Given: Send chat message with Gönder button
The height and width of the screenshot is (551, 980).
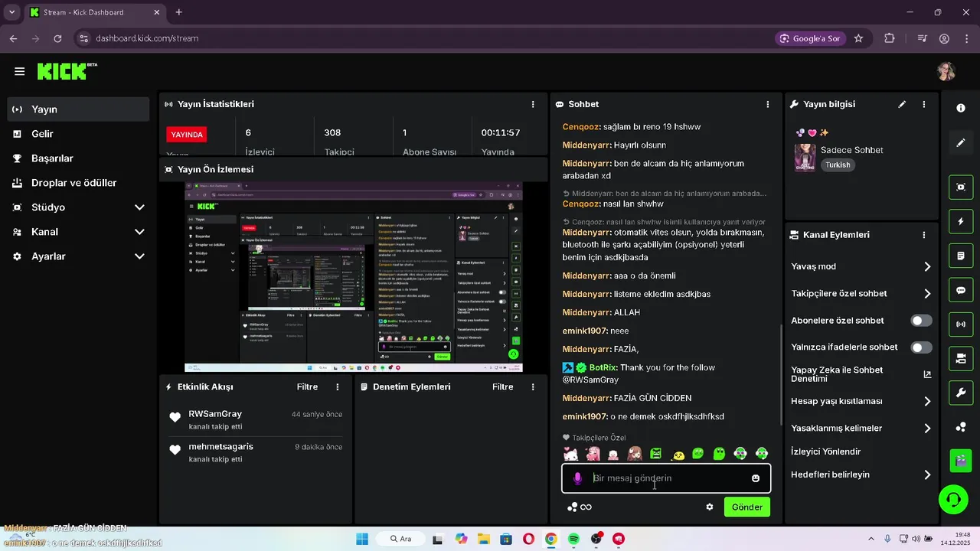Looking at the screenshot, I should coord(747,507).
